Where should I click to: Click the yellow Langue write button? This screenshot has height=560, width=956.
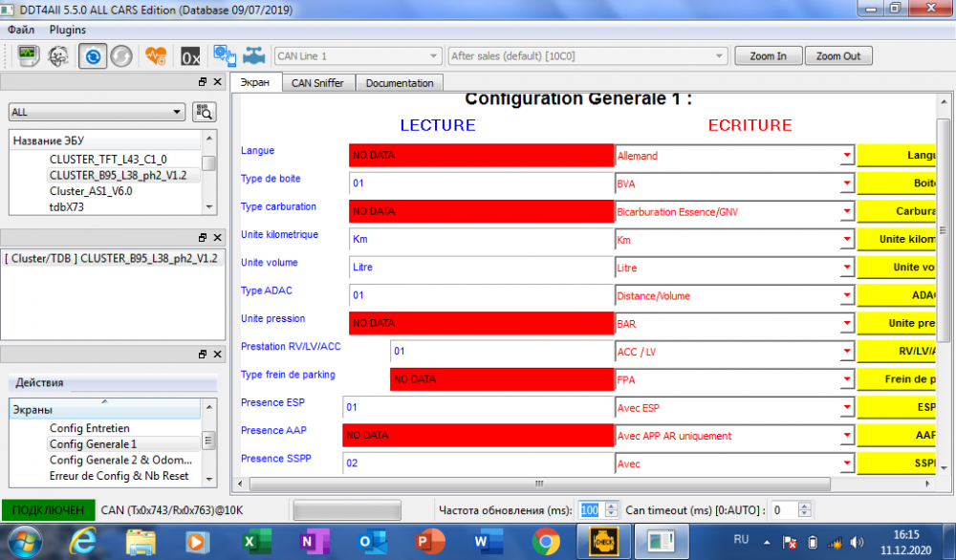(896, 156)
